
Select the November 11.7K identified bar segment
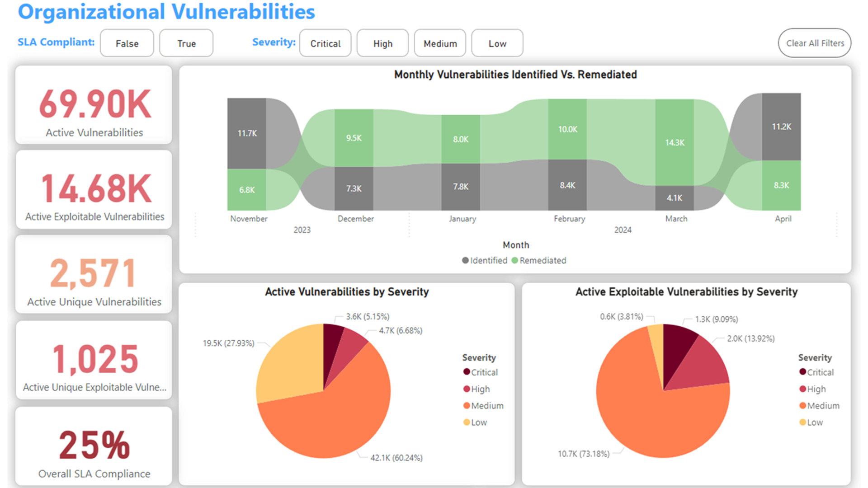[247, 133]
